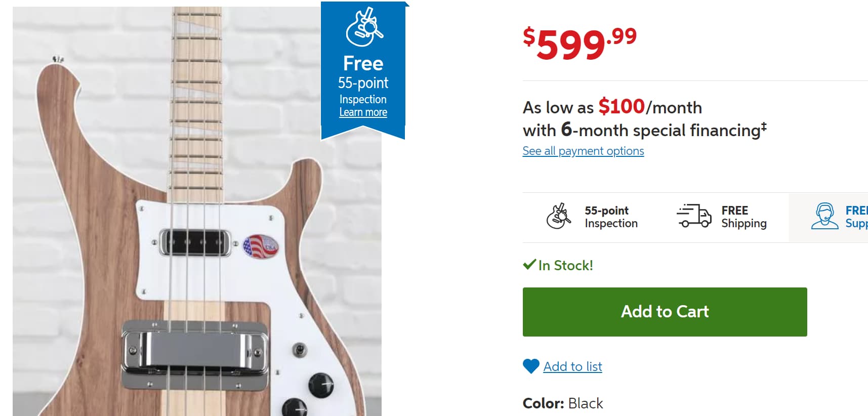
Task: Click the $100/month financing offer text
Action: point(650,107)
